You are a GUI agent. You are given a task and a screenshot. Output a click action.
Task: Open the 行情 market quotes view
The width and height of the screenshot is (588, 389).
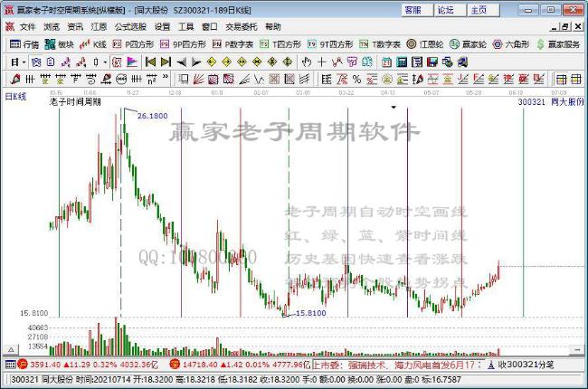tap(24, 44)
